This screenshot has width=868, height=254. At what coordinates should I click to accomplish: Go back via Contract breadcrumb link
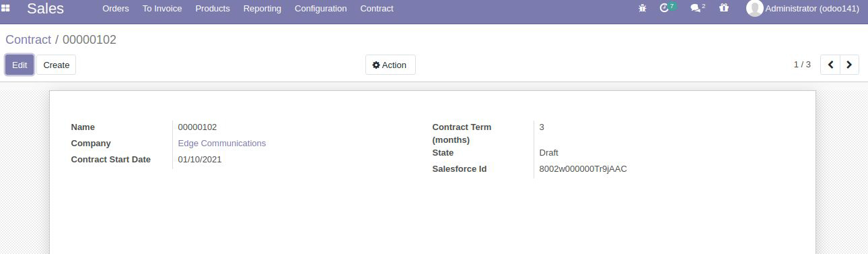click(28, 40)
